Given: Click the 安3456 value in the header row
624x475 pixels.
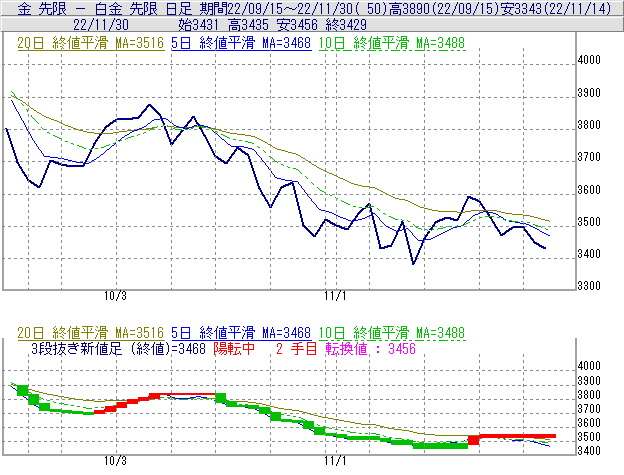Looking at the screenshot, I should click(x=297, y=25).
